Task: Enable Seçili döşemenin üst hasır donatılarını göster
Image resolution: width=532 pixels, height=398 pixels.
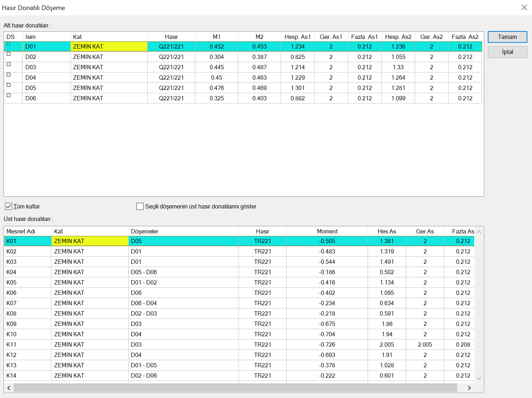Action: [140, 206]
